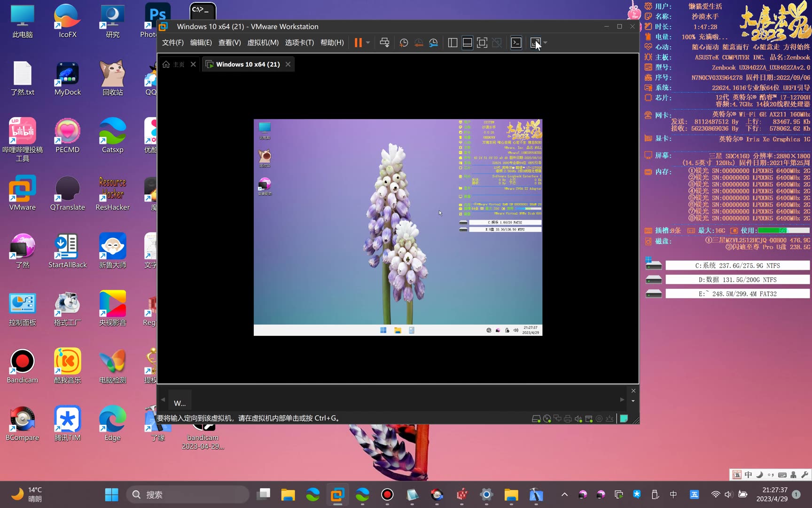Open the 查看(V) menu
This screenshot has height=508, width=812.
(x=230, y=43)
